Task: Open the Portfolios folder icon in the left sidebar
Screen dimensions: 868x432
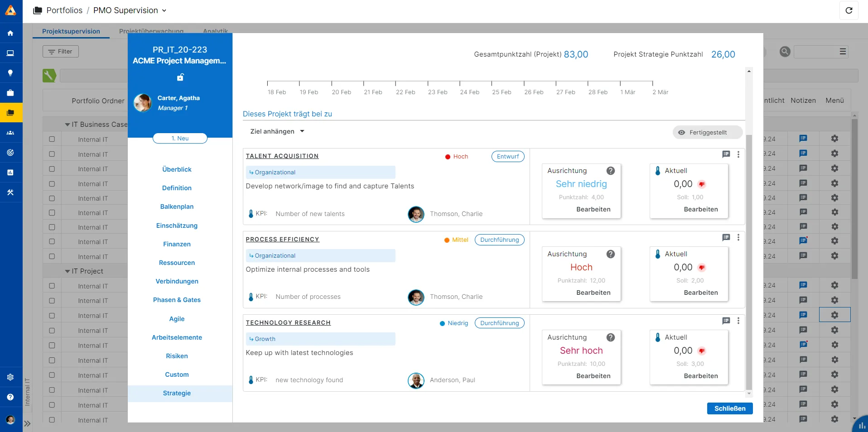Action: (10, 112)
